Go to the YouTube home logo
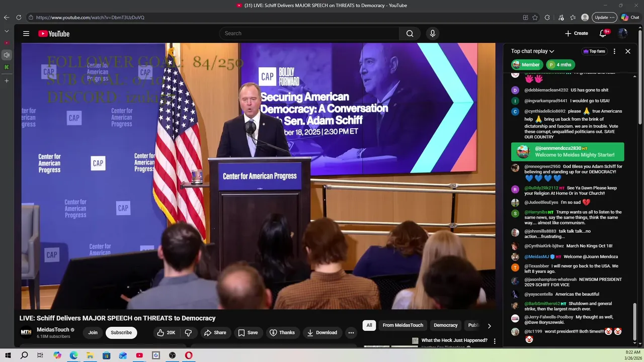Viewport: 644px width, 362px height. [54, 34]
